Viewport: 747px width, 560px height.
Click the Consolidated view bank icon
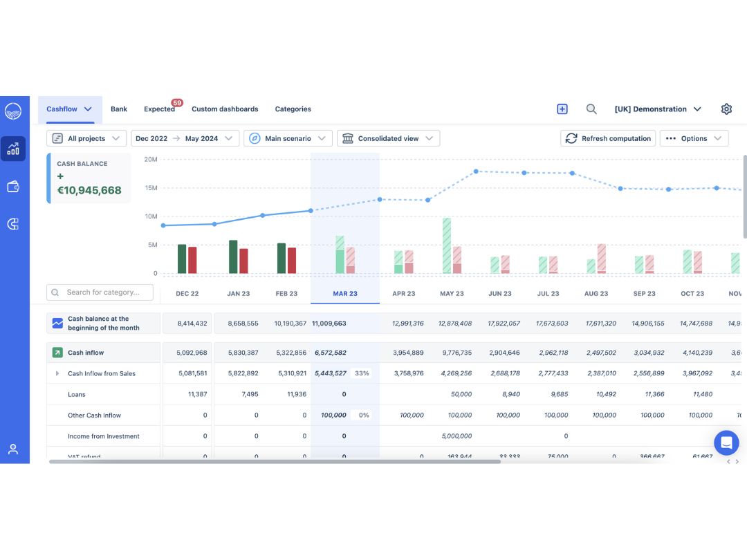348,138
